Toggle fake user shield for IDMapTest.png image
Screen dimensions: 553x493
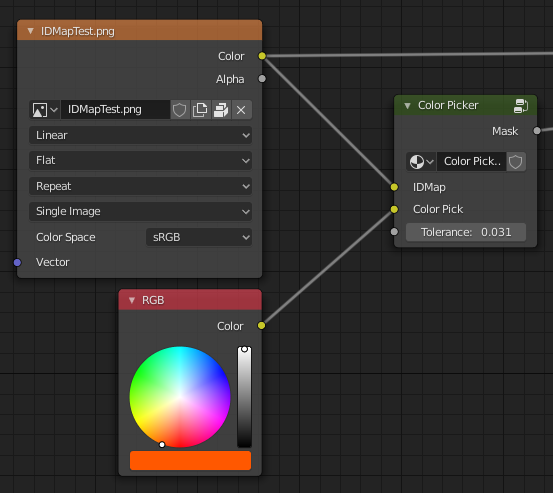coord(180,110)
